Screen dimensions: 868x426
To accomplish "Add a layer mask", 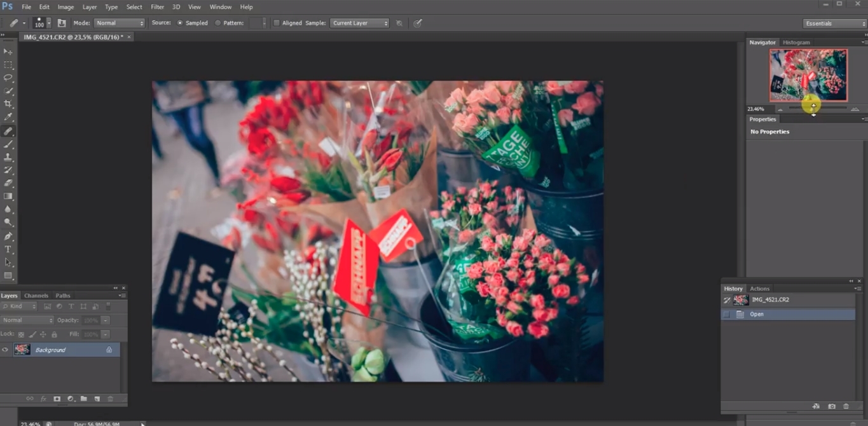I will pos(57,399).
